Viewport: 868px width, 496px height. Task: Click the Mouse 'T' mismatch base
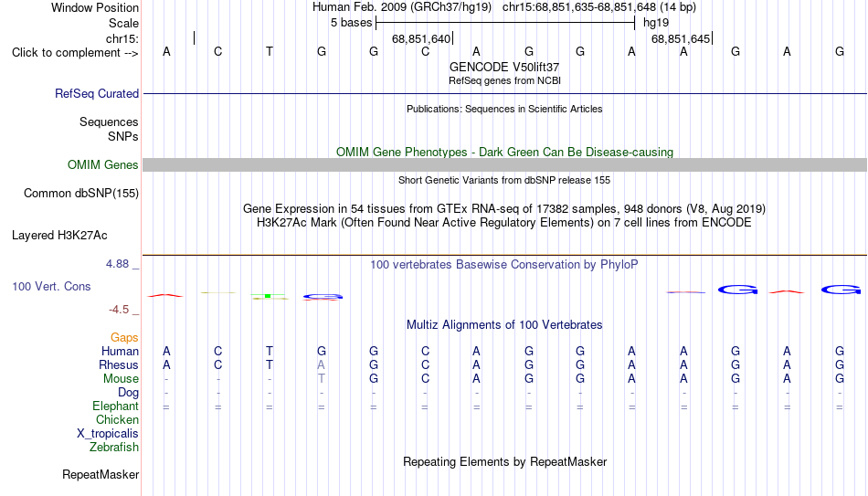[x=321, y=379]
